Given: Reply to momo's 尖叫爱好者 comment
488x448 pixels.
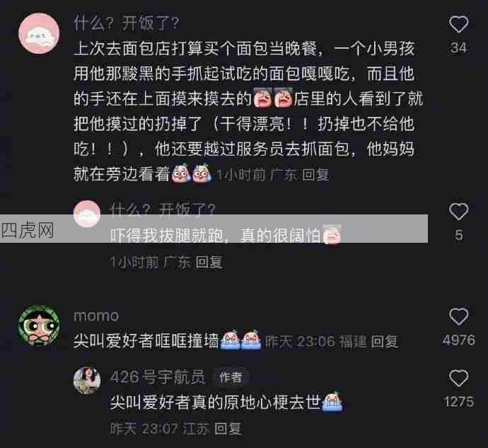Looking at the screenshot, I should pos(384,342).
